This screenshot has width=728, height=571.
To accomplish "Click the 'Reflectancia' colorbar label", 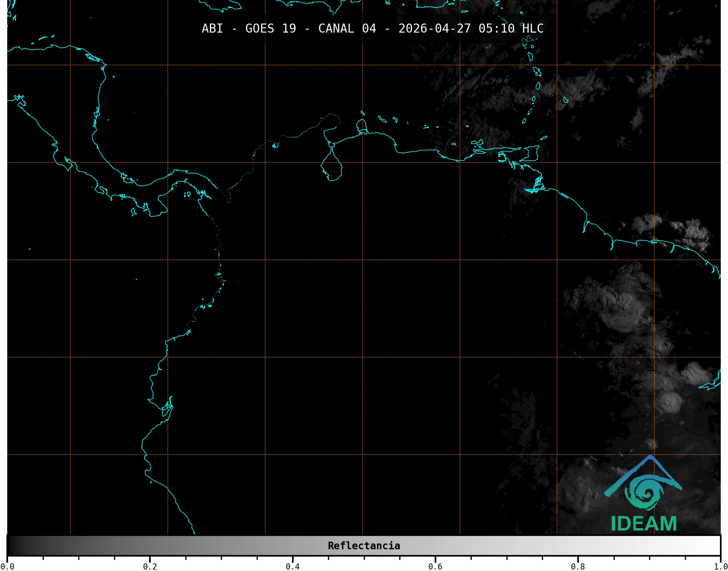I will tap(364, 546).
